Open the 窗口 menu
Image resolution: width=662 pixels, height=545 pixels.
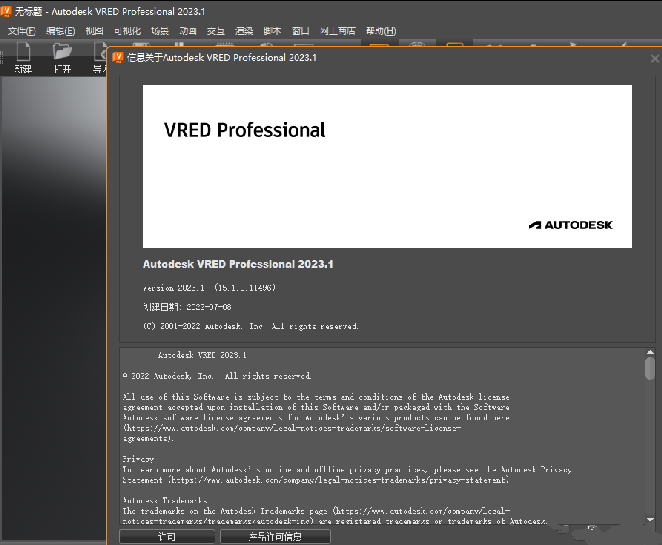point(301,31)
